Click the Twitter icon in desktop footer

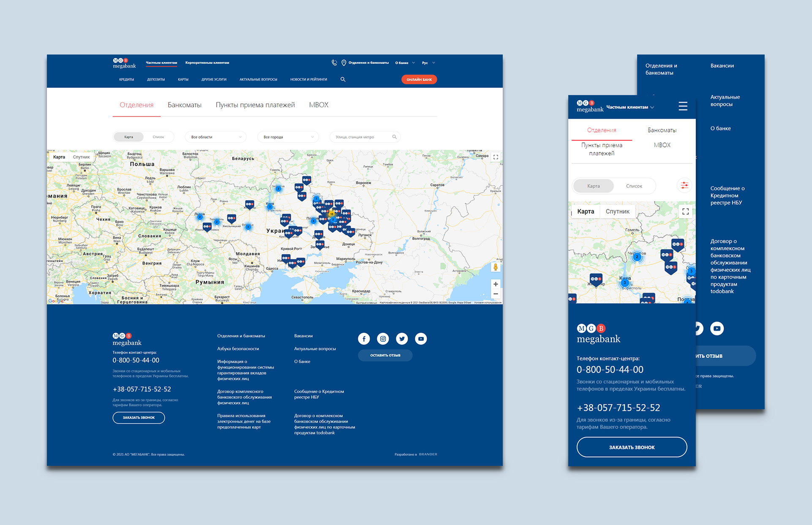click(x=402, y=339)
